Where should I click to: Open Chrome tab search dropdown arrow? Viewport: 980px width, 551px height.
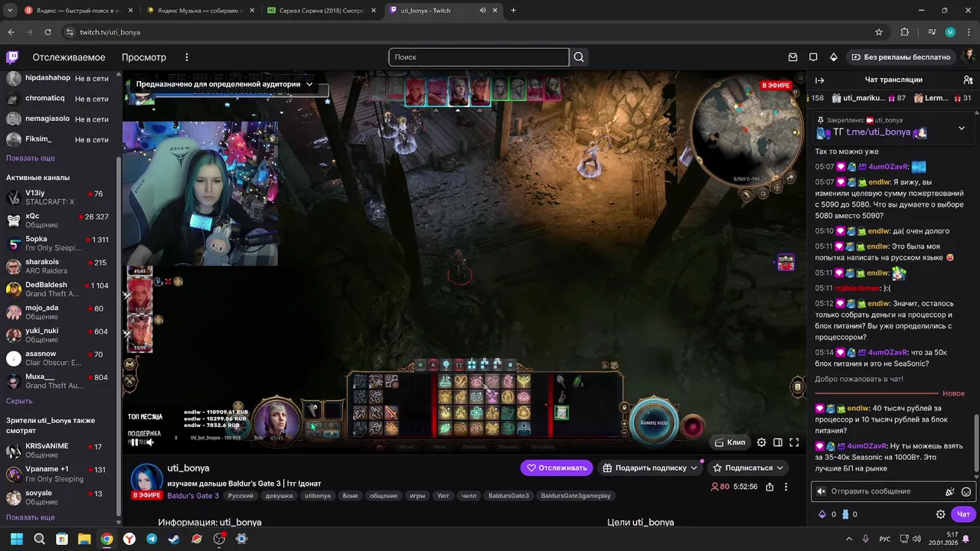click(x=11, y=11)
